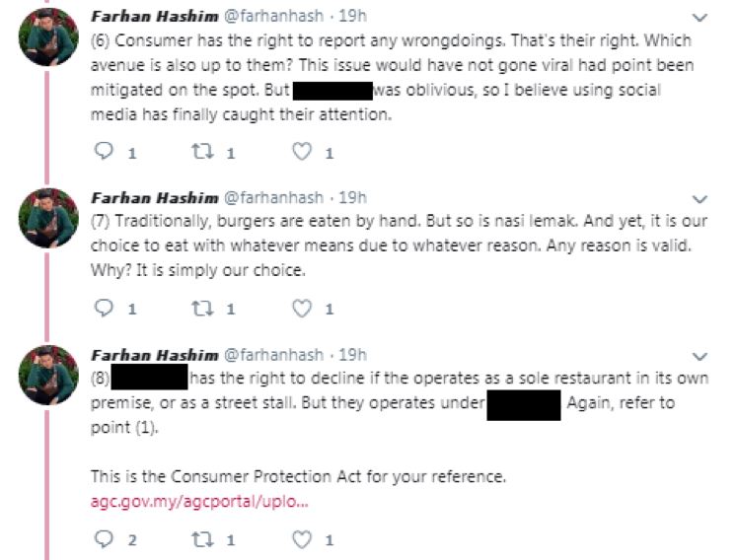Open dropdown chevron on tweet (8)

coord(700,355)
